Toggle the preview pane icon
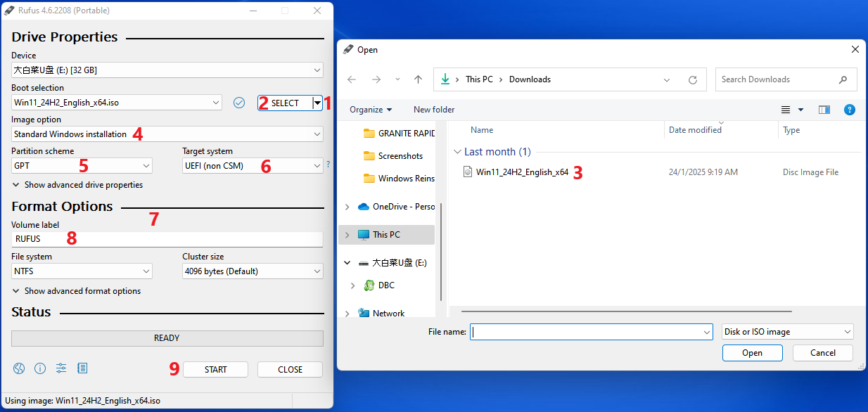This screenshot has width=868, height=412. click(x=824, y=110)
